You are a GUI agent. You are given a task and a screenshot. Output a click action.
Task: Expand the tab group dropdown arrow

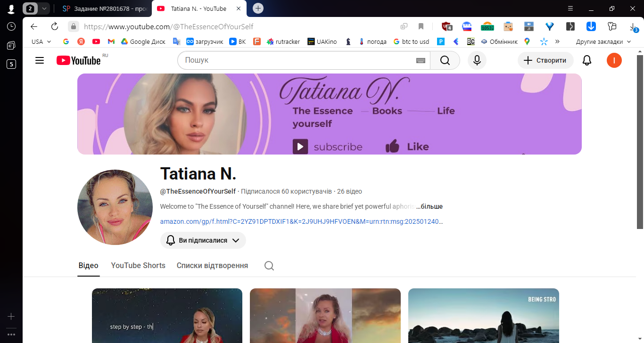(44, 8)
